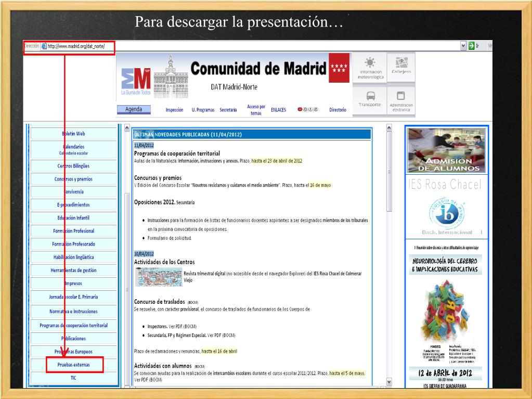Open the address bar dropdown arrow
Image resolution: width=532 pixels, height=399 pixels.
click(463, 46)
